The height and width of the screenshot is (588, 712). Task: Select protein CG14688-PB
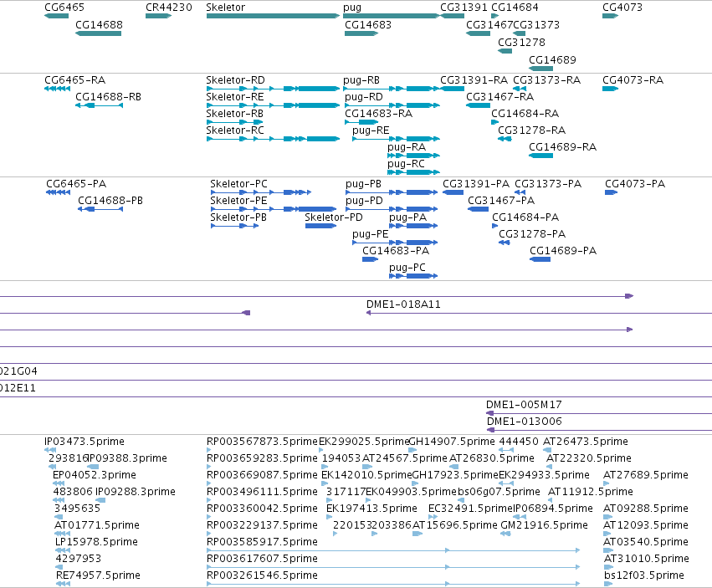(x=100, y=209)
